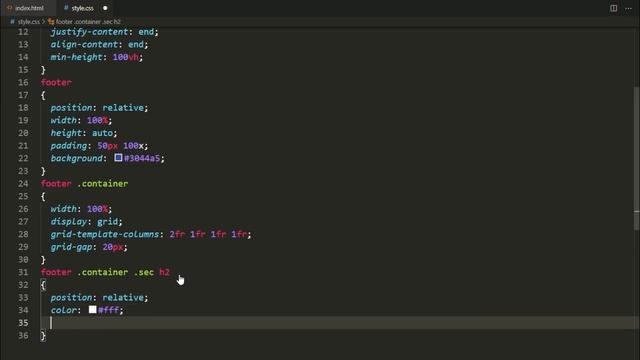Click 'height: auto;' text
640x360 pixels.
point(84,133)
